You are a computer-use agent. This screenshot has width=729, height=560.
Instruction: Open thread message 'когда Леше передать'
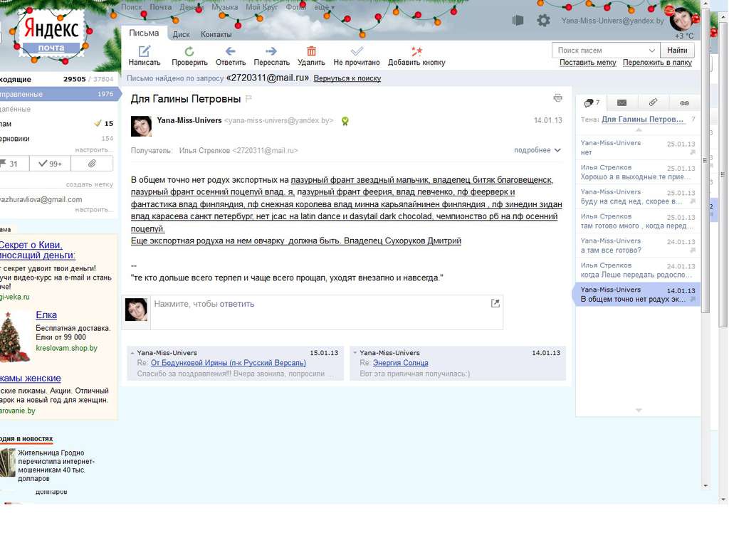click(638, 270)
